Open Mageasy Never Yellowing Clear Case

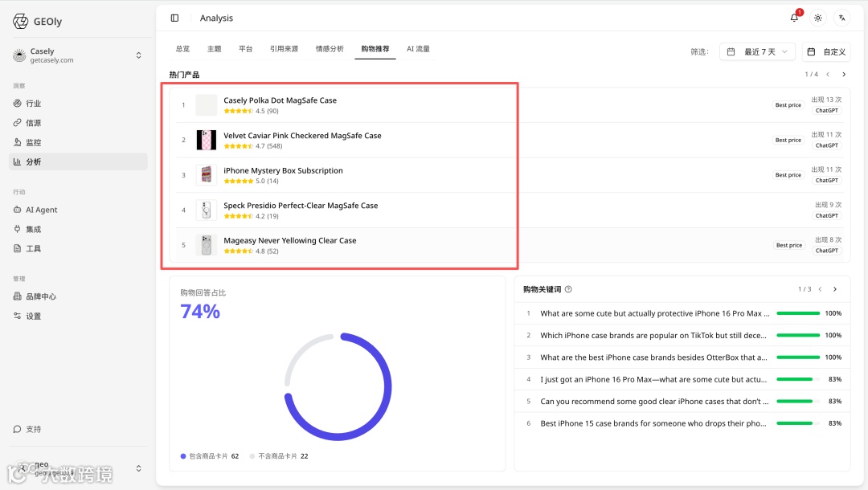tap(290, 240)
